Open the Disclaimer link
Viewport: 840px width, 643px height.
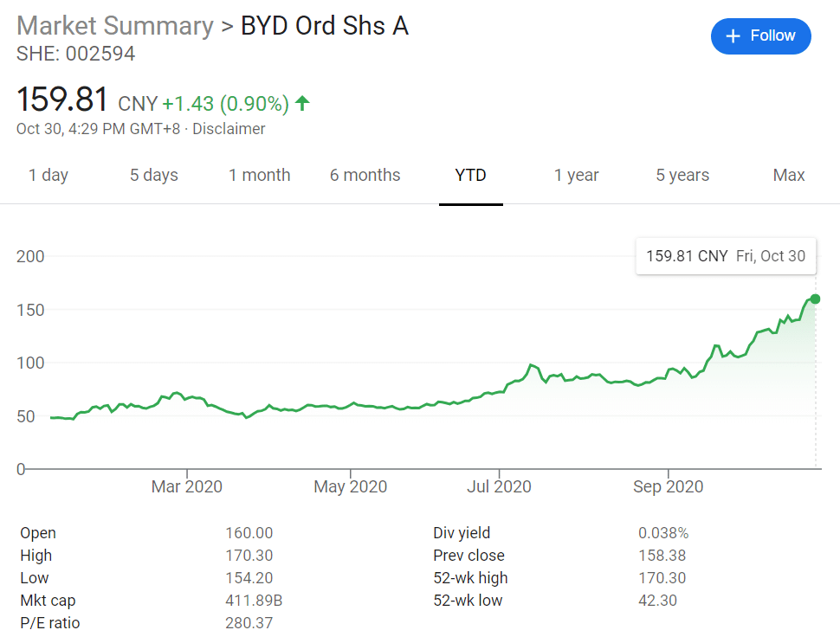click(229, 128)
